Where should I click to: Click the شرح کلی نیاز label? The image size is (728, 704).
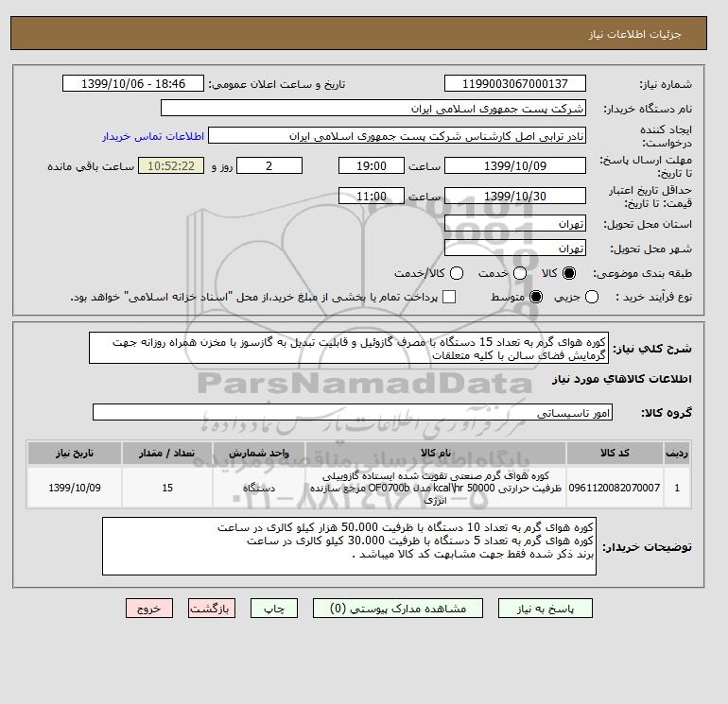coord(652,349)
